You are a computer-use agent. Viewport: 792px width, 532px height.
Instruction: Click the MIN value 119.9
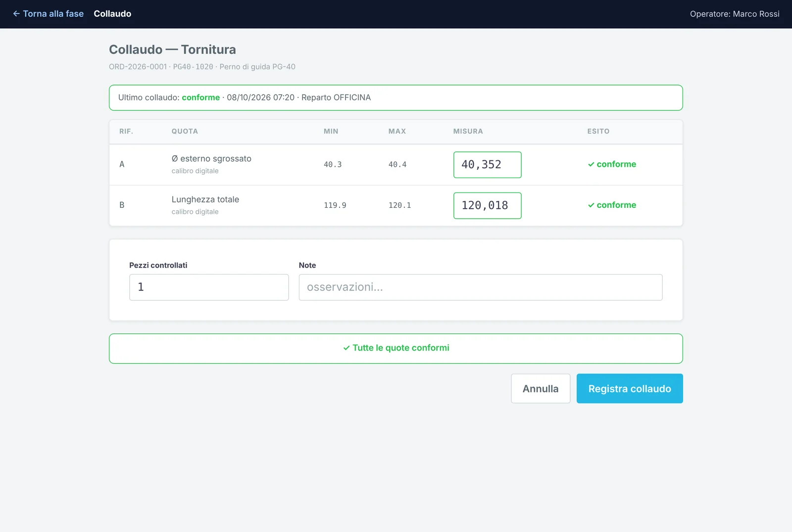(335, 205)
